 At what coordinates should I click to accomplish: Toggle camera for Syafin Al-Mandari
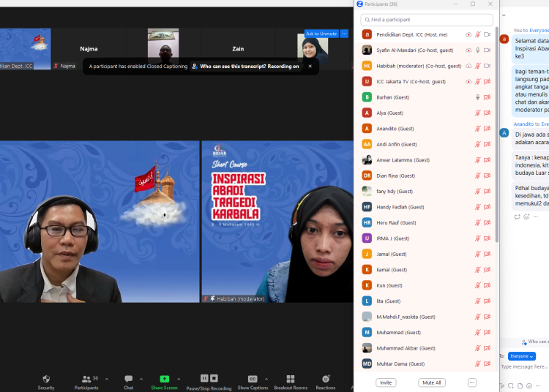click(x=487, y=50)
